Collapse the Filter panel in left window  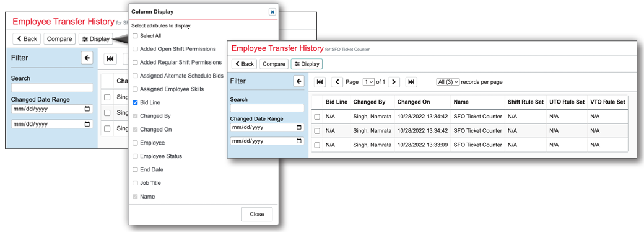pyautogui.click(x=87, y=58)
